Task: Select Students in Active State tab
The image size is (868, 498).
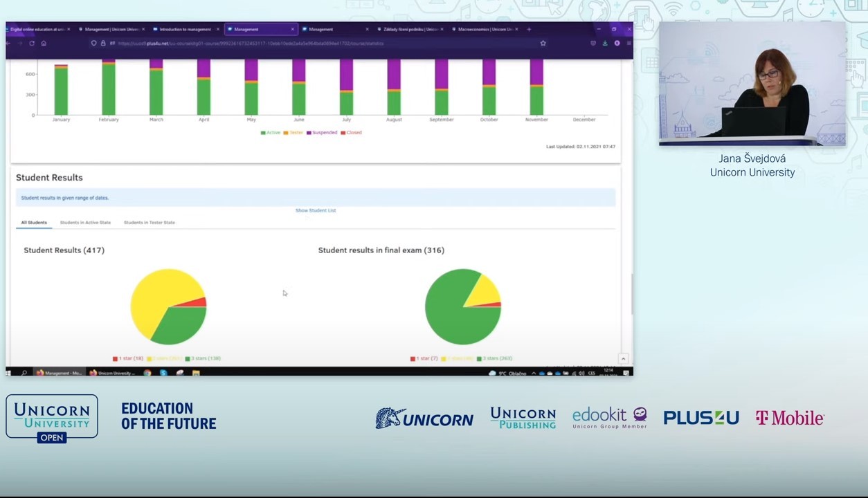Action: (x=85, y=223)
